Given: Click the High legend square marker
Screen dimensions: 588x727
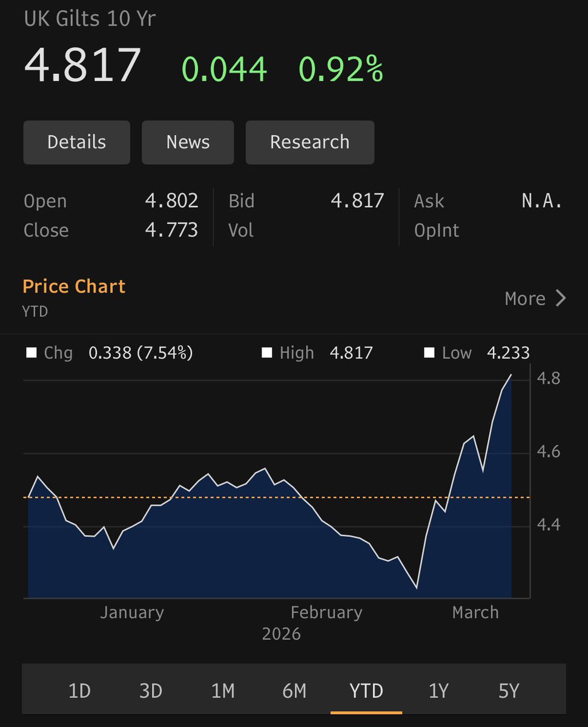Looking at the screenshot, I should [x=266, y=353].
